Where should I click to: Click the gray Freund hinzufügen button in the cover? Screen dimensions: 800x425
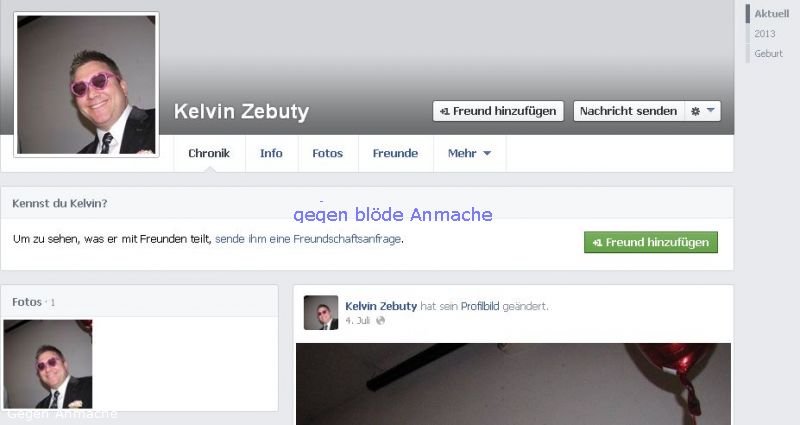click(x=498, y=111)
